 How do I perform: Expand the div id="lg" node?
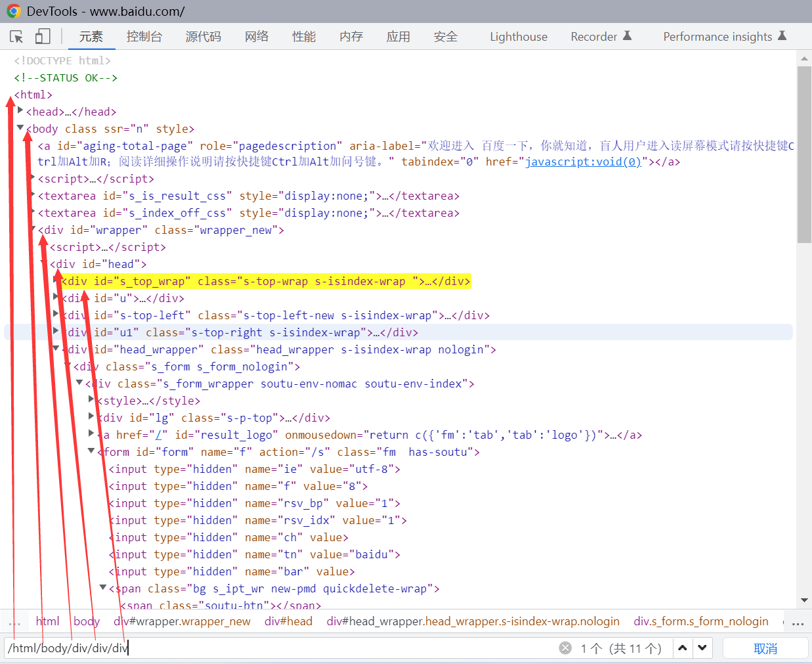pyautogui.click(x=91, y=417)
